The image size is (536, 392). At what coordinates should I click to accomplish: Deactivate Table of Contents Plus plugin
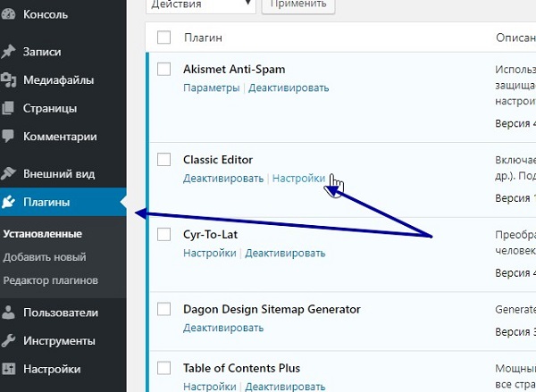pos(285,386)
